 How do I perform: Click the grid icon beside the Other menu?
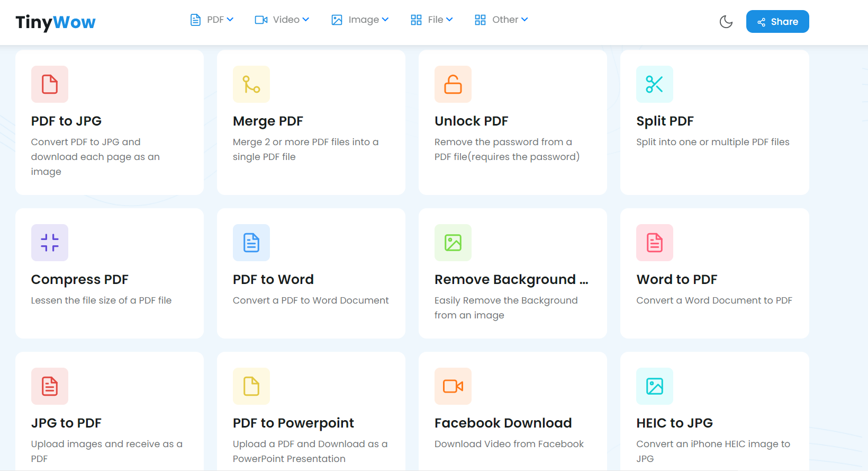point(480,20)
